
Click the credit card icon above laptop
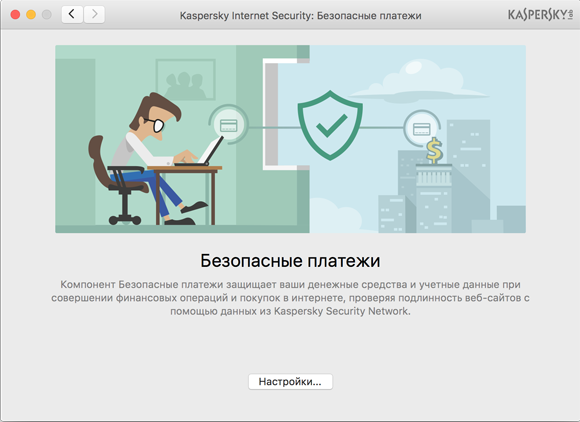pos(229,125)
